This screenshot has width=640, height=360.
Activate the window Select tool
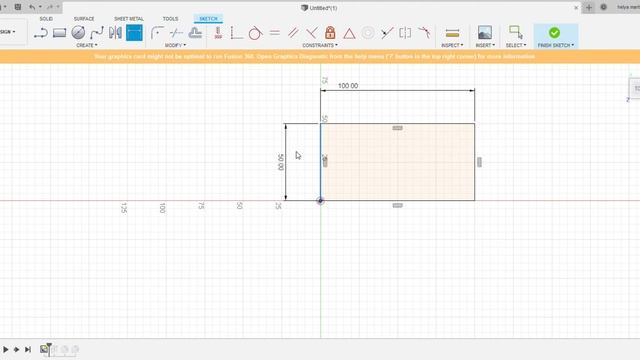516,33
